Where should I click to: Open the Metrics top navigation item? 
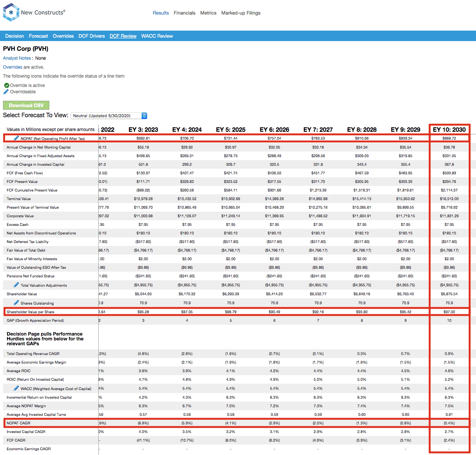pos(208,13)
